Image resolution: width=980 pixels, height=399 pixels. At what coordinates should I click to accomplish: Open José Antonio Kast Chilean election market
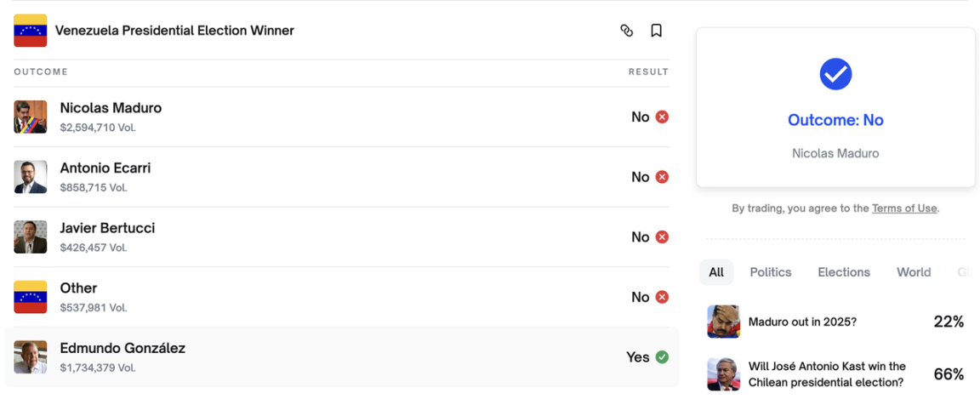pyautogui.click(x=827, y=374)
